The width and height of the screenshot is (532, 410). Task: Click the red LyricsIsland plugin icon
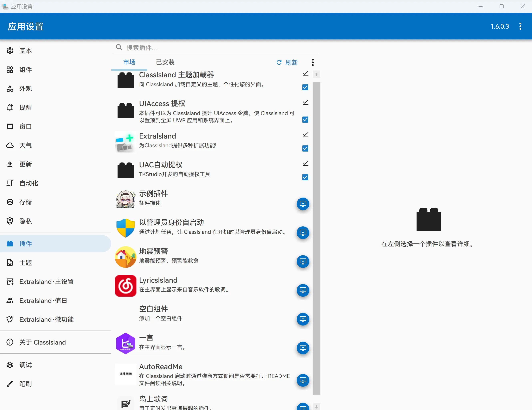tap(125, 286)
